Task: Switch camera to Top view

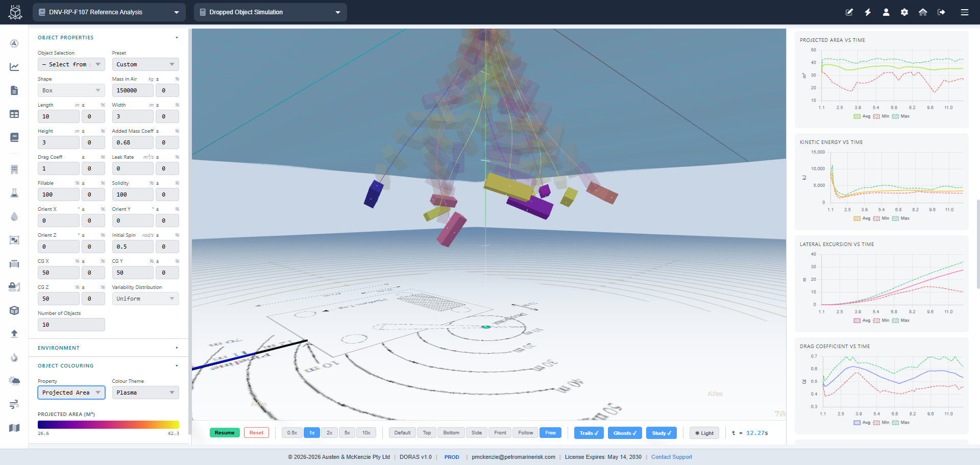Action: click(427, 433)
